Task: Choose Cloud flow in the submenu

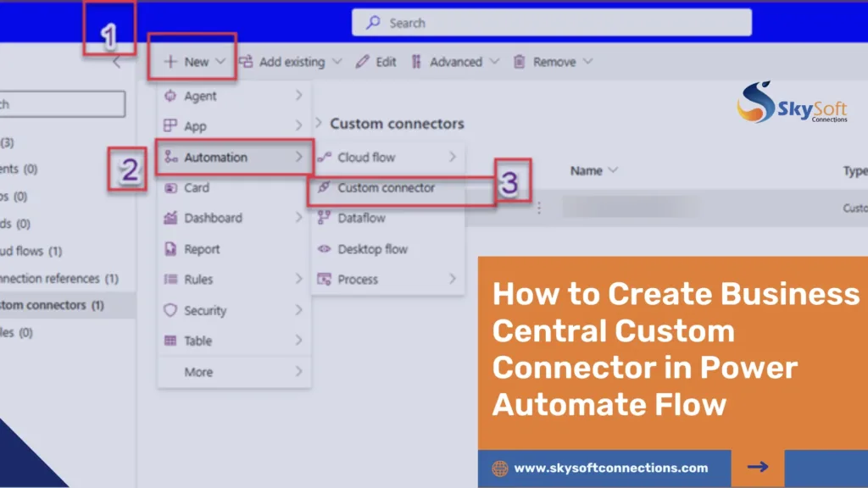Action: click(366, 157)
